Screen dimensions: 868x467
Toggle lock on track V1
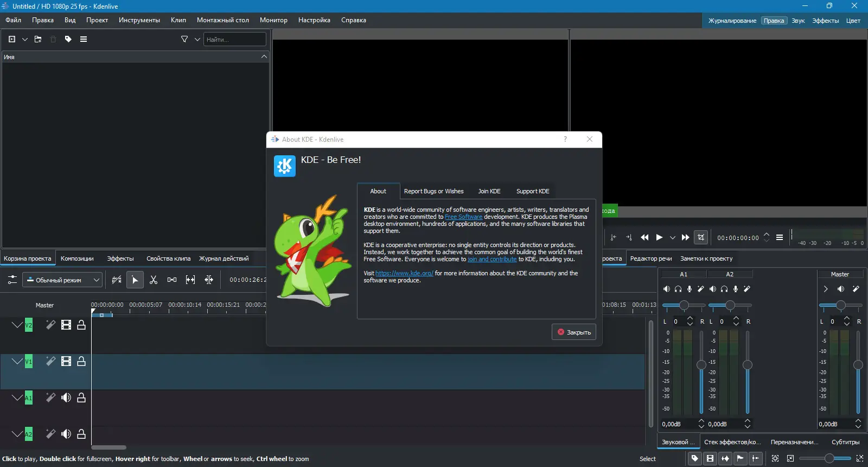pos(81,361)
